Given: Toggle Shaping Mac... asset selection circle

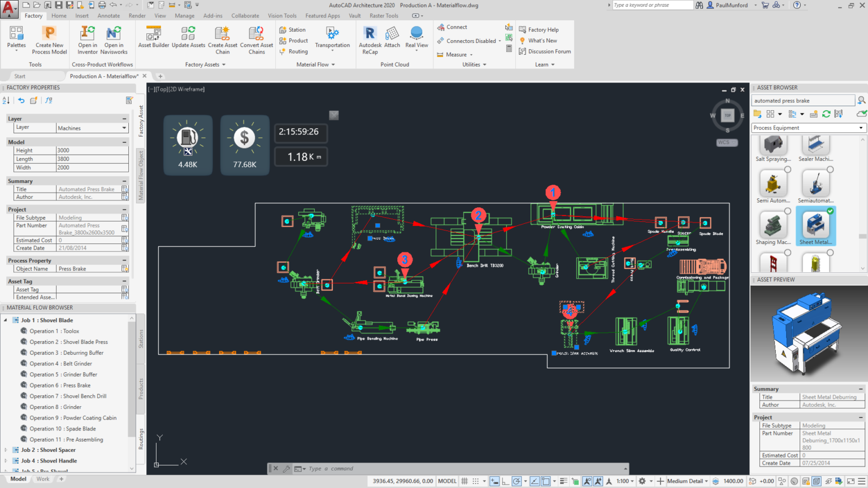Looking at the screenshot, I should [x=788, y=211].
